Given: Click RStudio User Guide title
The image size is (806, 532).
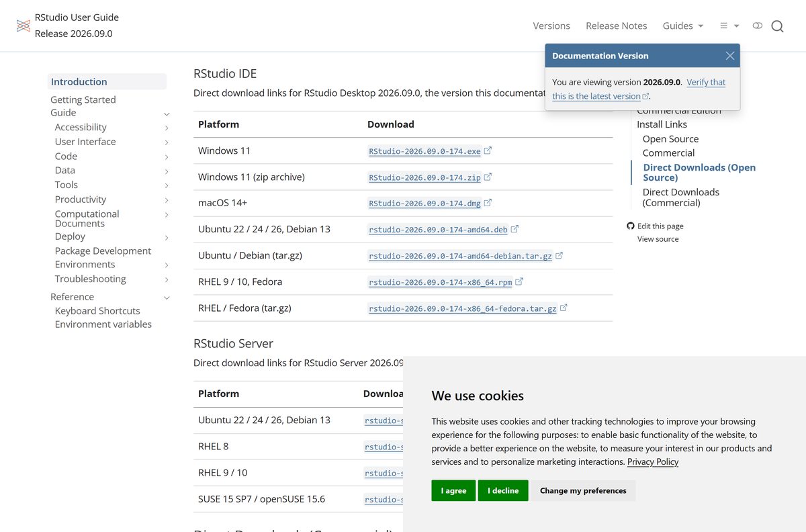Looking at the screenshot, I should (77, 17).
